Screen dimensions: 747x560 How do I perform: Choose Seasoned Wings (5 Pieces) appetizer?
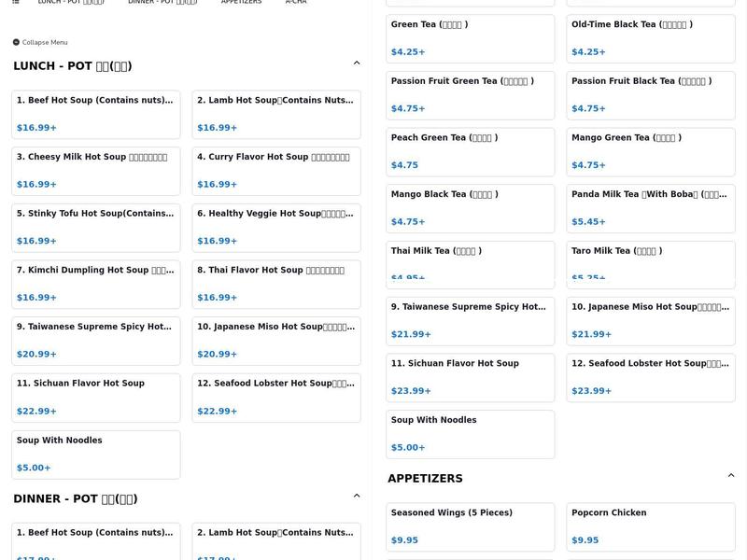click(x=471, y=526)
